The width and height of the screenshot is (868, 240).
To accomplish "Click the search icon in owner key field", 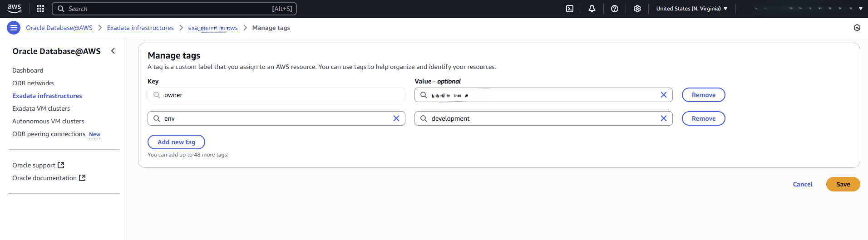I will [157, 95].
